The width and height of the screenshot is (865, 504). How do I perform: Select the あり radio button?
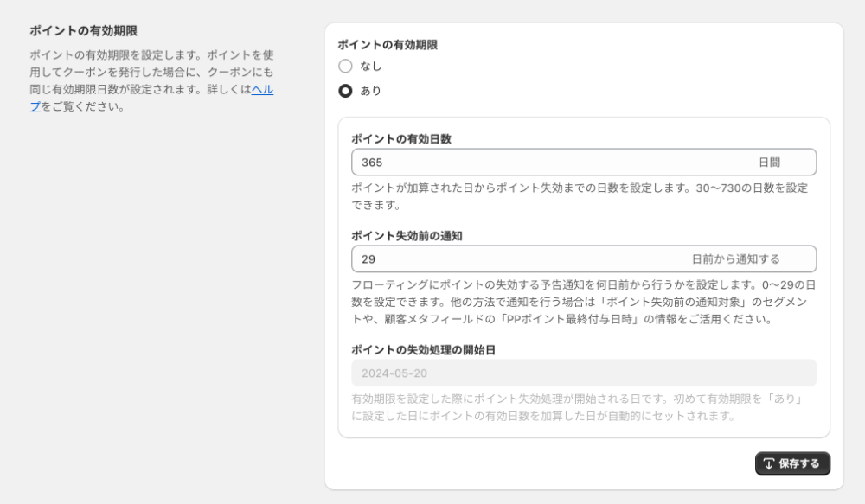point(345,91)
